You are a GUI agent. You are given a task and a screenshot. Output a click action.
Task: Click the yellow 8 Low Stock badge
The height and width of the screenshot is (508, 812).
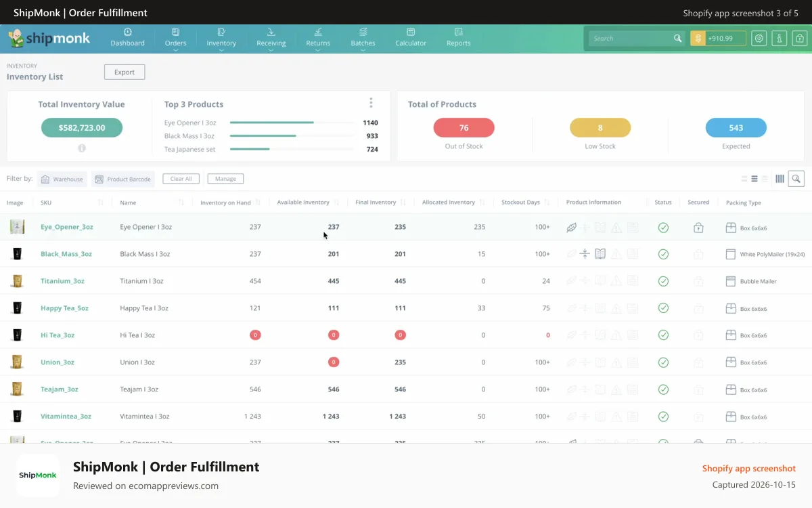tap(600, 128)
